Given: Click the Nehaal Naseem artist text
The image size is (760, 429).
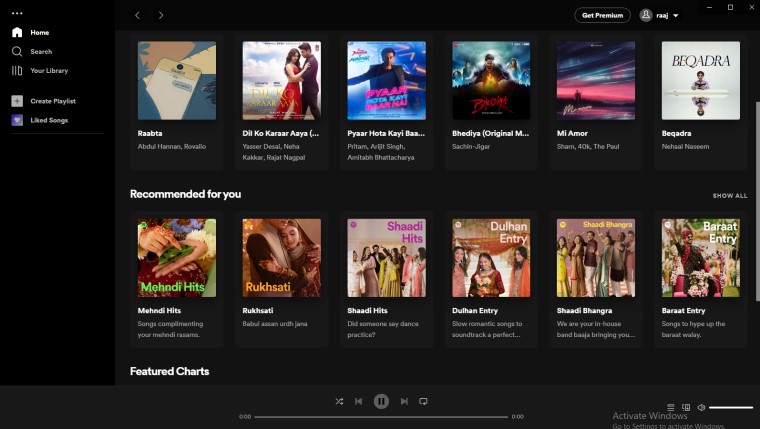Looking at the screenshot, I should click(685, 146).
